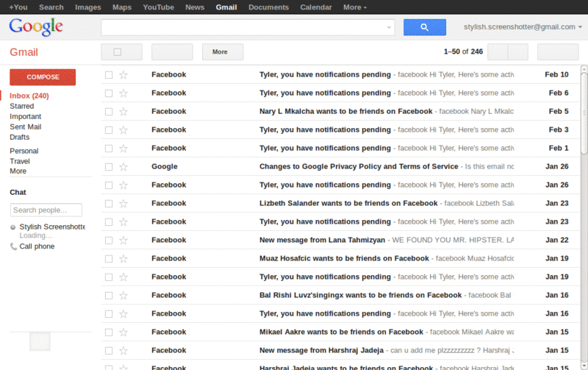
Task: Open Documents from the top navigation
Action: click(268, 7)
